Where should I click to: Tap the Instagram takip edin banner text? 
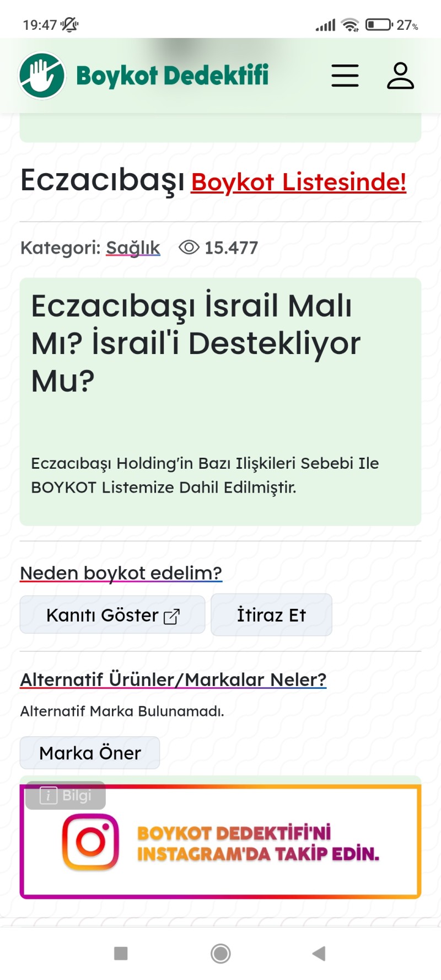(258, 843)
